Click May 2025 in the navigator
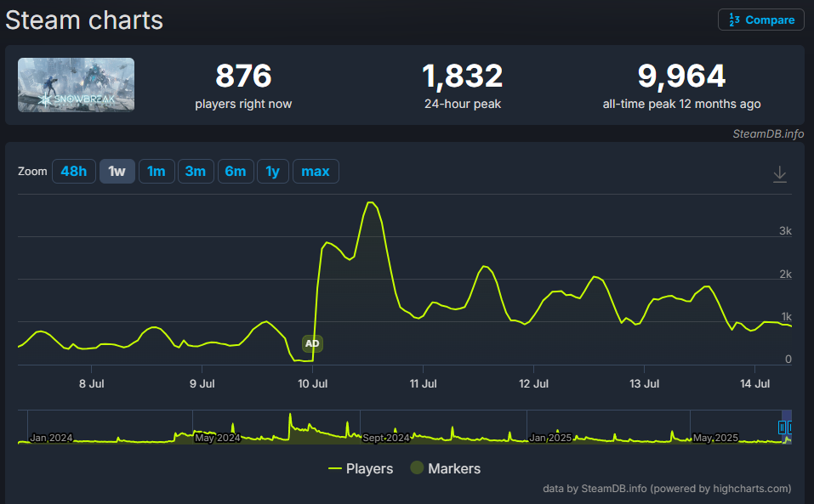The height and width of the screenshot is (504, 814). tap(715, 438)
